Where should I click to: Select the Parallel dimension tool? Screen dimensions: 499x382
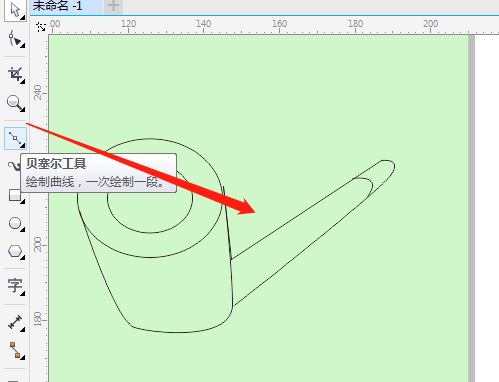click(15, 323)
